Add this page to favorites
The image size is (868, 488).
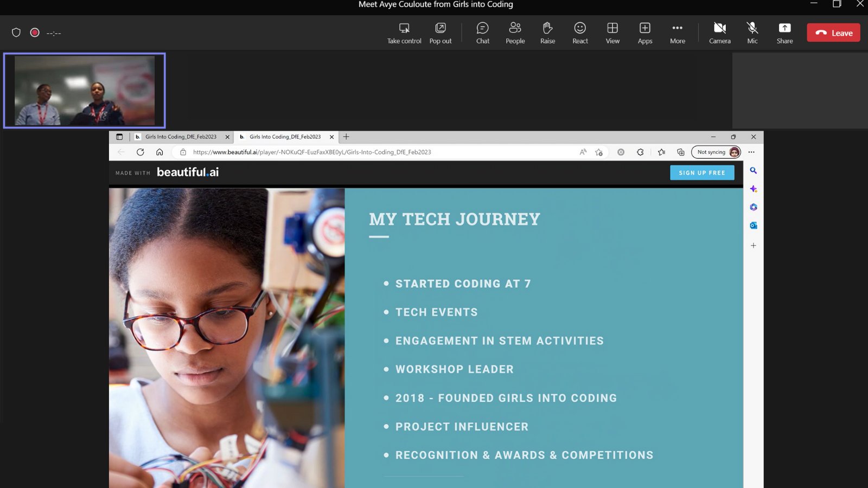tap(599, 152)
